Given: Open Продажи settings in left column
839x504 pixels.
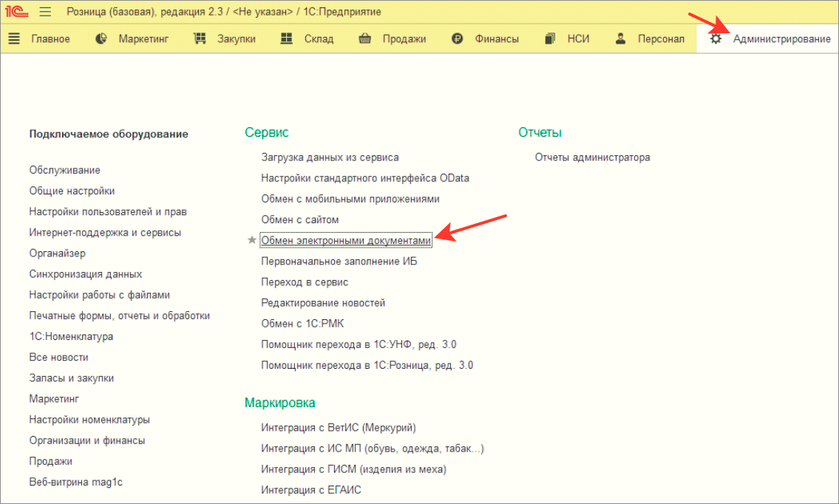Looking at the screenshot, I should pos(50,462).
